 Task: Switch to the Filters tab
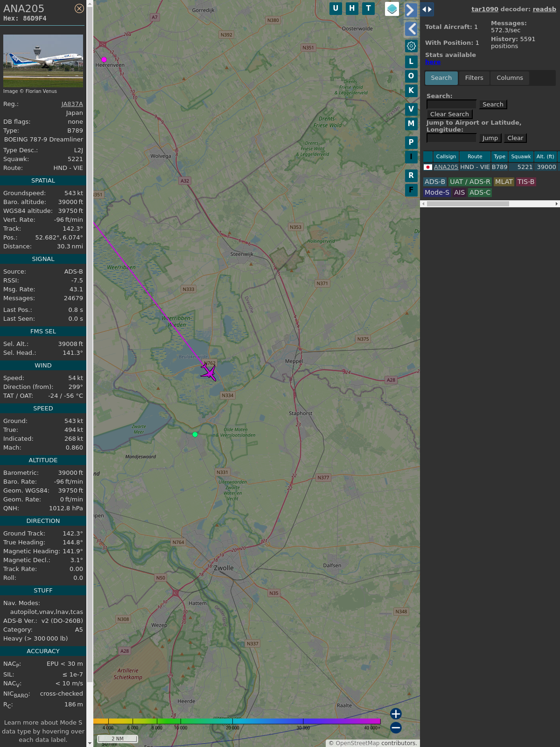pyautogui.click(x=474, y=78)
